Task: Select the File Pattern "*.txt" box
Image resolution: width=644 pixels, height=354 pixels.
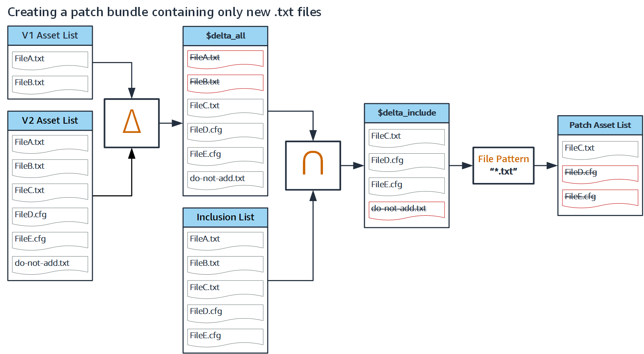Action: click(x=503, y=165)
